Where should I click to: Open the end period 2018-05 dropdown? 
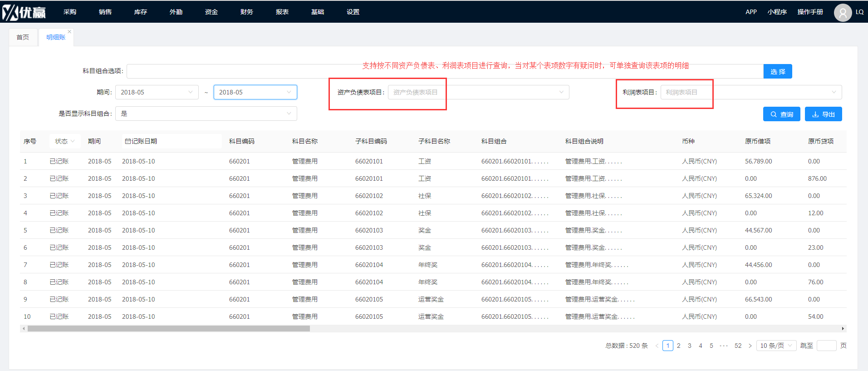(255, 92)
